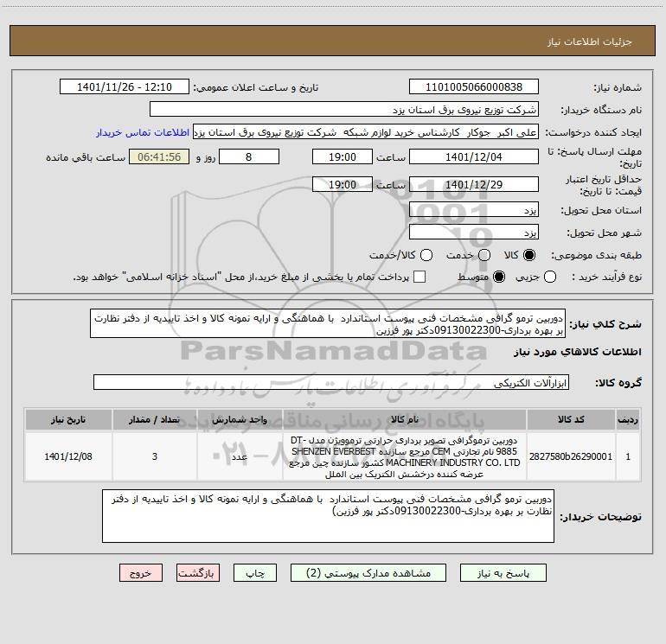Click the گروه کالا field ابزارآلات الکتریکی
Viewport: 666px width, 644px height.
coord(331,382)
